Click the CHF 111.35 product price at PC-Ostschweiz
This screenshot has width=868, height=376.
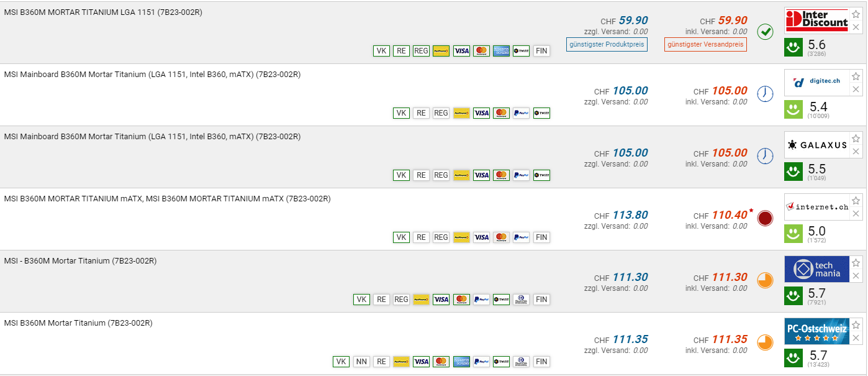click(x=630, y=339)
